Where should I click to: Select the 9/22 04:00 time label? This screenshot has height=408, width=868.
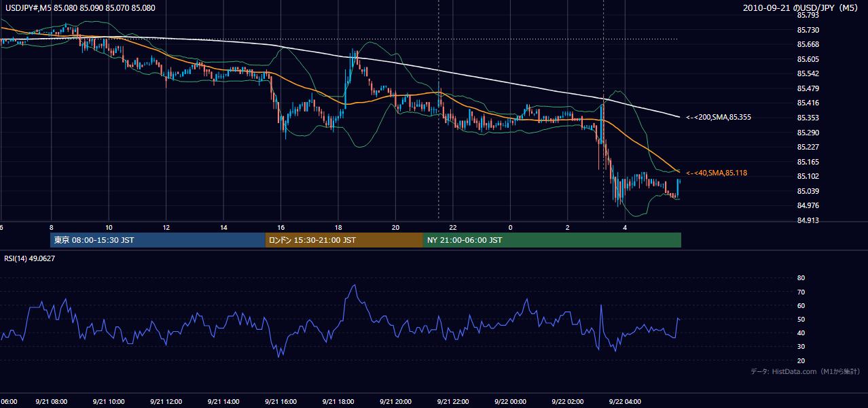[x=625, y=402]
